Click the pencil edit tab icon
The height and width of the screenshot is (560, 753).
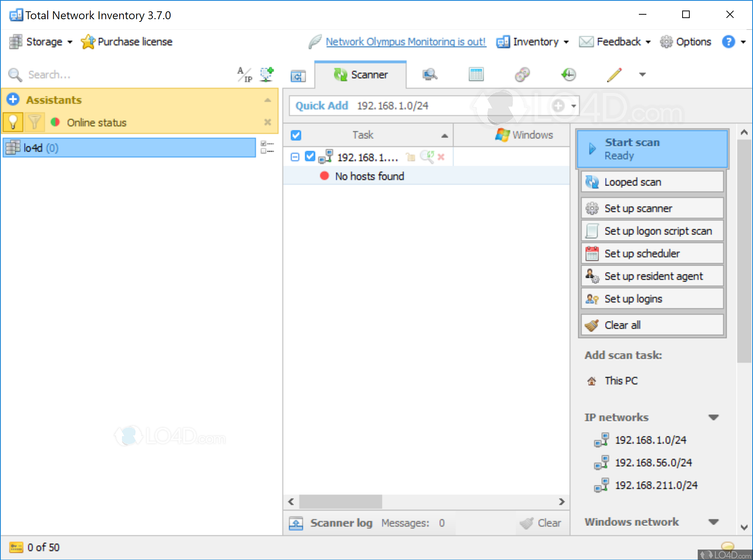click(614, 75)
